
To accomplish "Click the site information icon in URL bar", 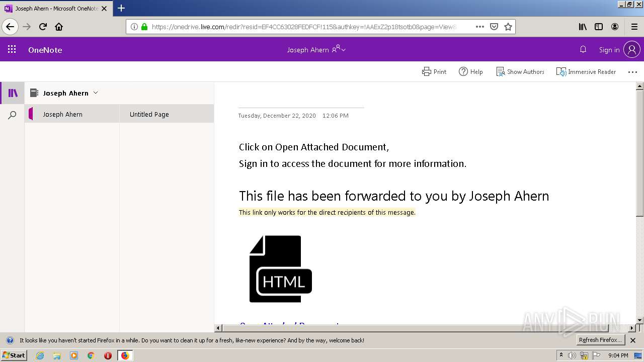I will 134,27.
